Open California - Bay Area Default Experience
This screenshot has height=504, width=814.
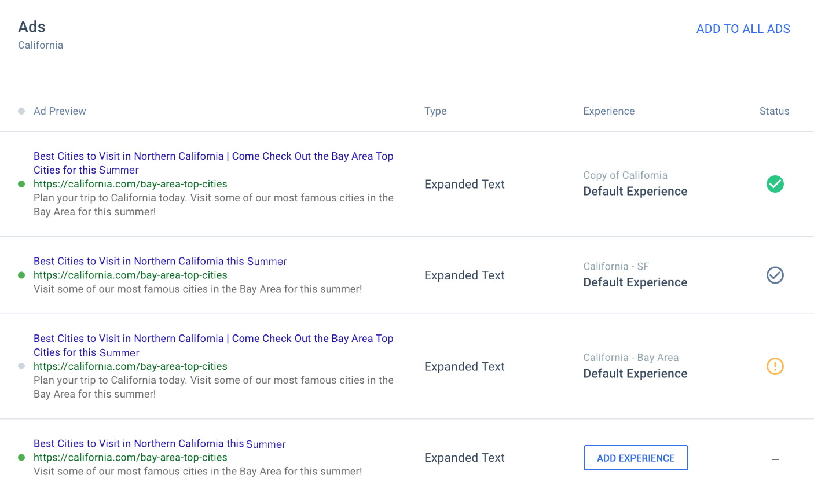click(635, 373)
